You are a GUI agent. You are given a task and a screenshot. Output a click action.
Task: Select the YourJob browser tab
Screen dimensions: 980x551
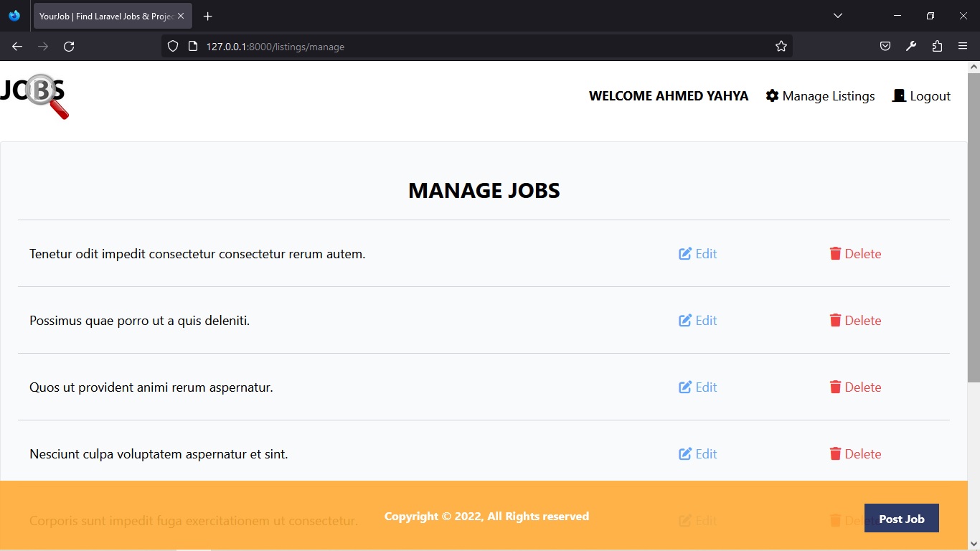point(105,16)
